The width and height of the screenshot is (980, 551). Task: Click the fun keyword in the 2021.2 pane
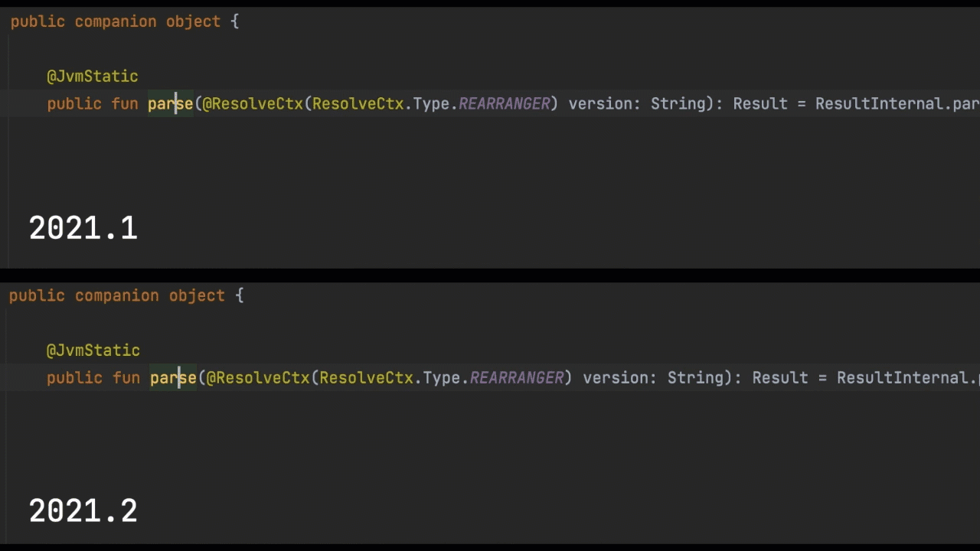pyautogui.click(x=126, y=378)
